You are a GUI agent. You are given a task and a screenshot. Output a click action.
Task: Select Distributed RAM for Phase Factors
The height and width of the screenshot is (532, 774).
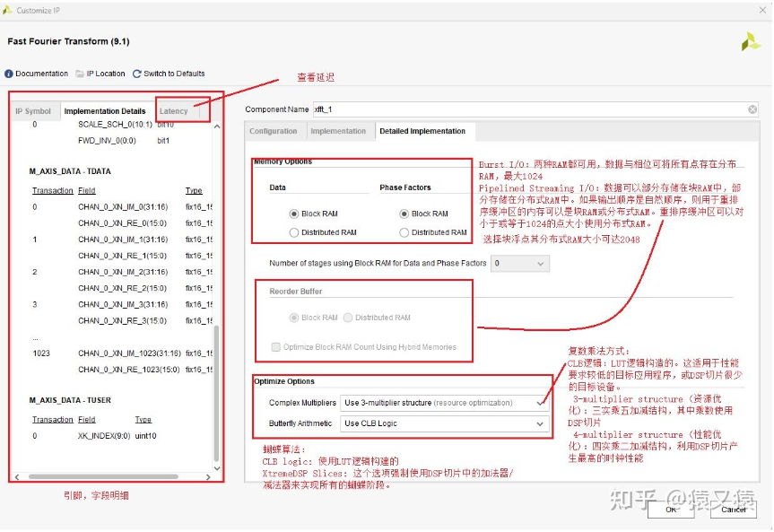pyautogui.click(x=404, y=232)
